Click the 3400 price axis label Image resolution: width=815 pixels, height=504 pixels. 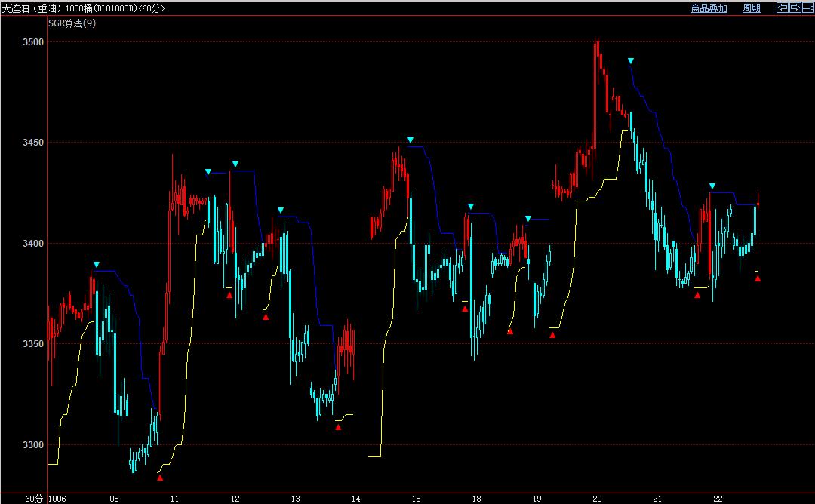32,244
